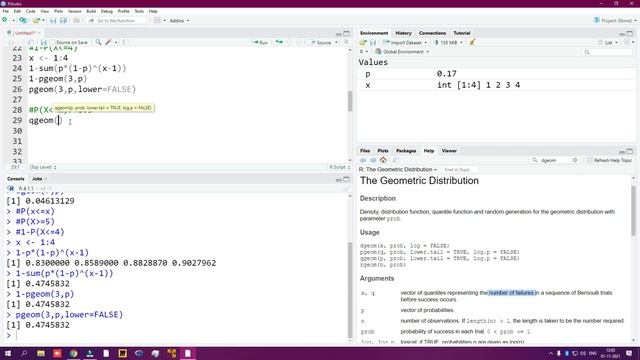640x360 pixels.
Task: Click the New File icon in main toolbar
Action: 4,20
